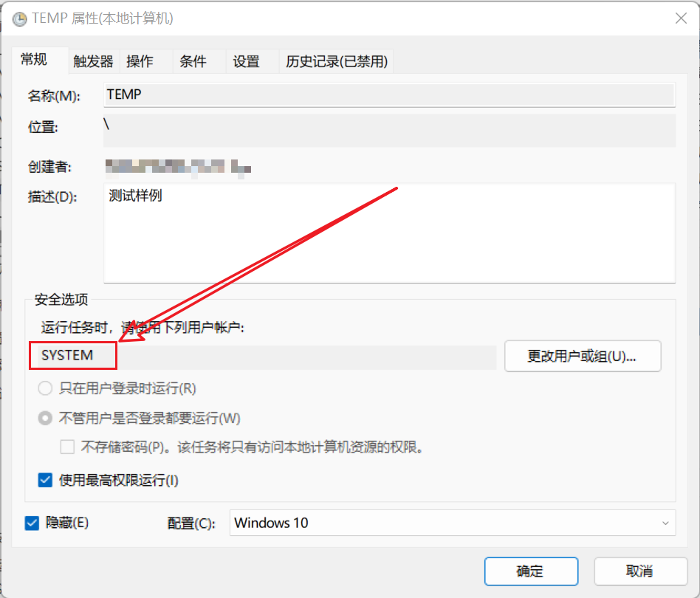700x598 pixels.
Task: Go to the 操作 tab
Action: point(140,62)
